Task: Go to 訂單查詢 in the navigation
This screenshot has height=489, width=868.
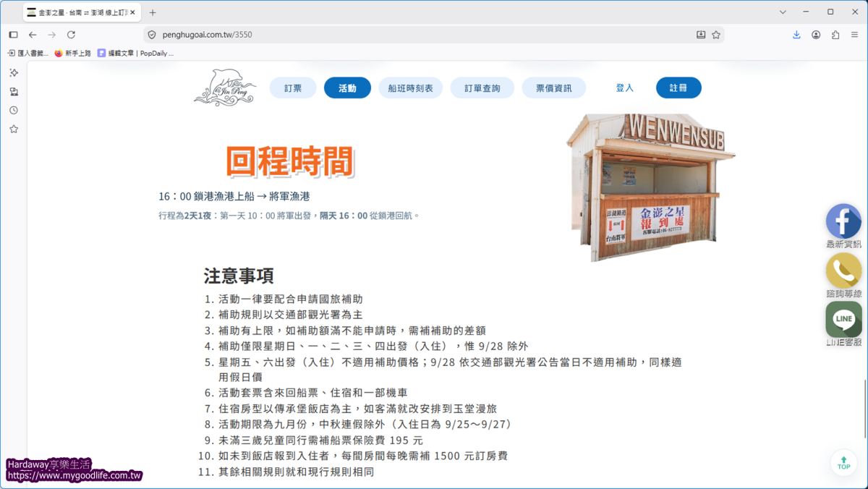Action: point(482,88)
